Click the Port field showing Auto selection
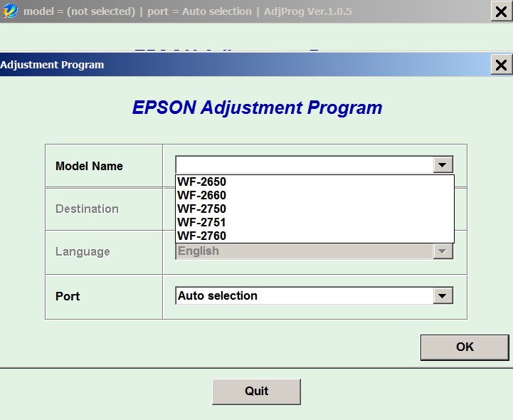Image resolution: width=513 pixels, height=420 pixels. pos(304,295)
